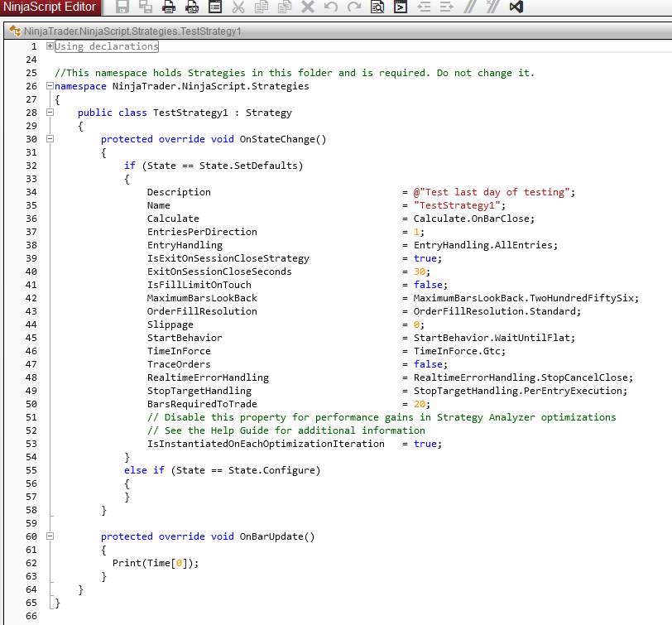Collapse the OnStateChange method block
Screen dimensions: 672x625
(50, 139)
